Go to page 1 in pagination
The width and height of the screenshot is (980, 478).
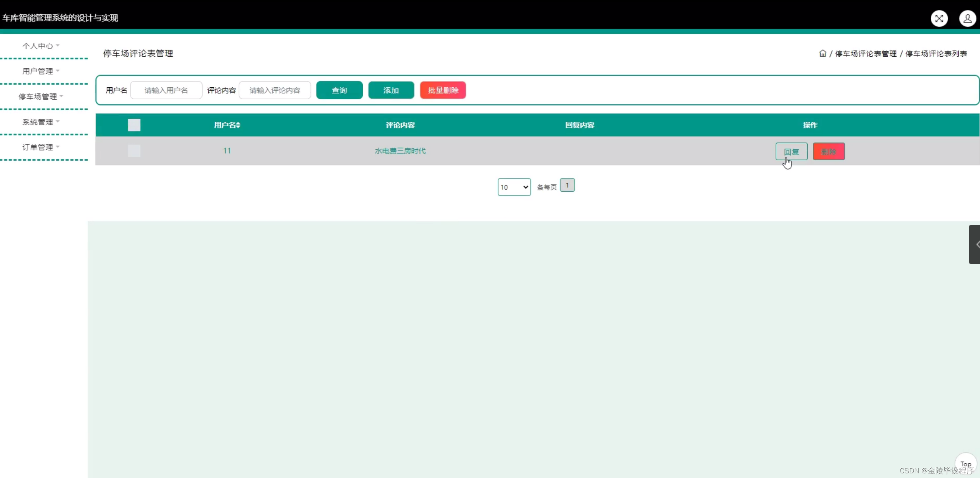(567, 185)
